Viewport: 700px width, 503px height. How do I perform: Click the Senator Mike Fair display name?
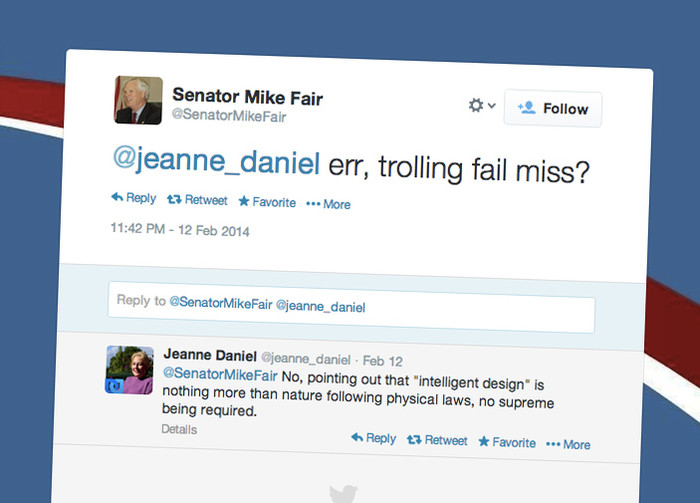click(x=247, y=96)
